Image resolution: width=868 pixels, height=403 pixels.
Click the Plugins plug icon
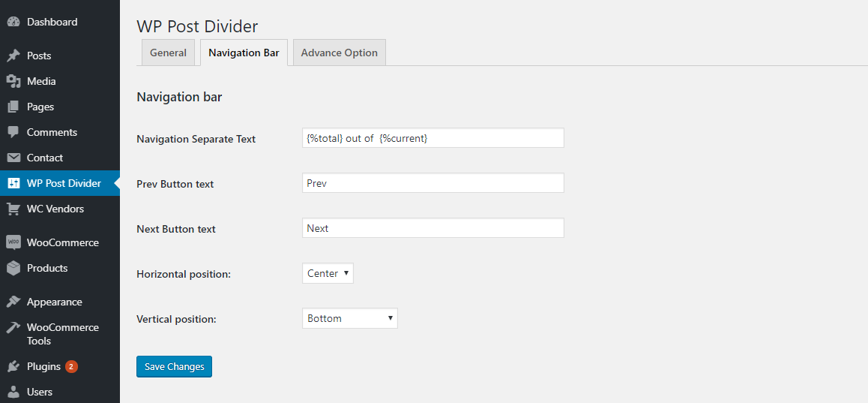tap(13, 367)
